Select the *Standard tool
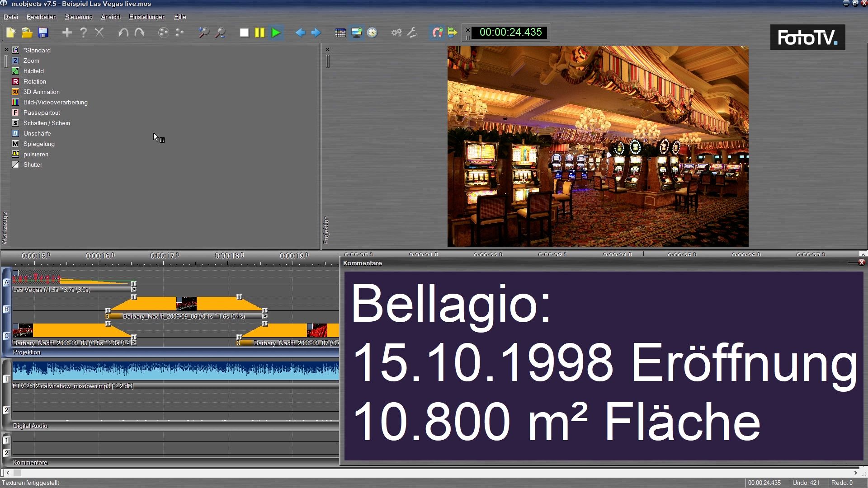The image size is (868, 488). coord(32,50)
